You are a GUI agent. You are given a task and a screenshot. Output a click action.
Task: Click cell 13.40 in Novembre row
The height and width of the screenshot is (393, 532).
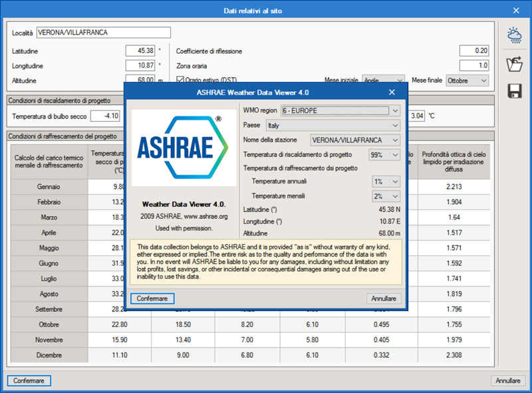click(184, 340)
